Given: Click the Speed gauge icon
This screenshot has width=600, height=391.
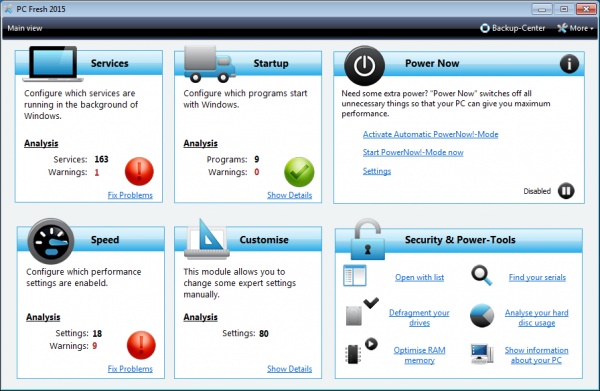Looking at the screenshot, I should pyautogui.click(x=51, y=241).
